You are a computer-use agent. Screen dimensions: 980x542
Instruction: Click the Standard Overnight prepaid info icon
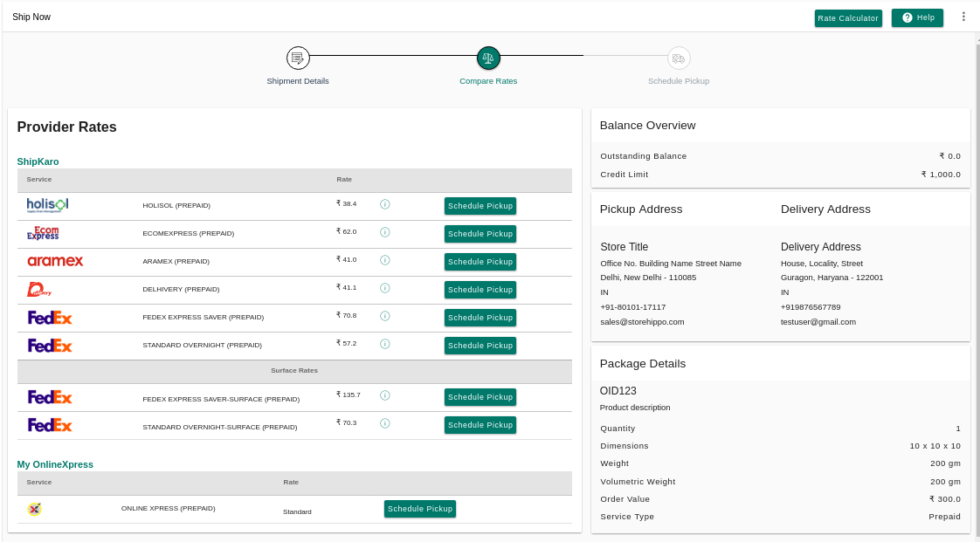pyautogui.click(x=385, y=344)
